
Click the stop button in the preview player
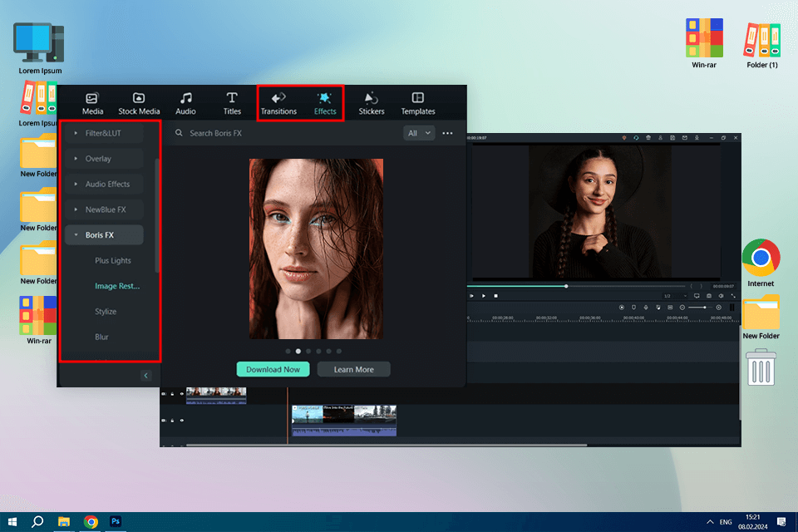[x=495, y=296]
